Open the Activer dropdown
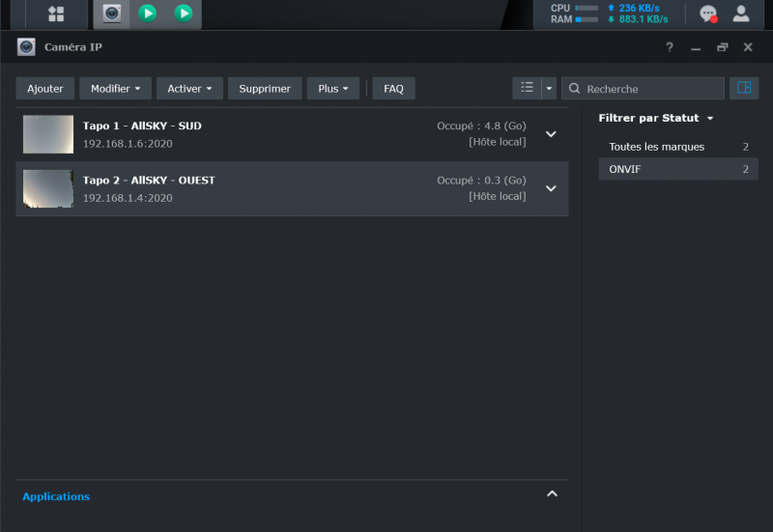This screenshot has width=773, height=532. [189, 89]
